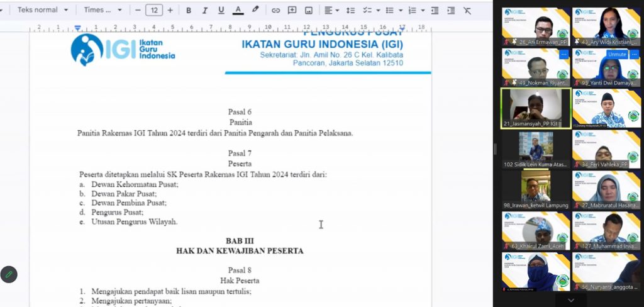Click the list item 'Dewan Pembina Pusat;'
This screenshot has height=307, width=644.
129,203
